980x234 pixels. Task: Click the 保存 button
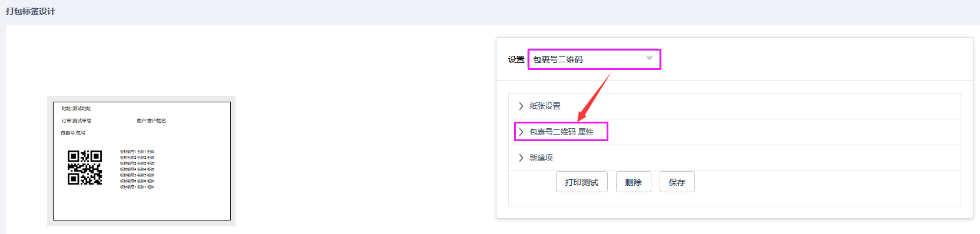(x=677, y=182)
